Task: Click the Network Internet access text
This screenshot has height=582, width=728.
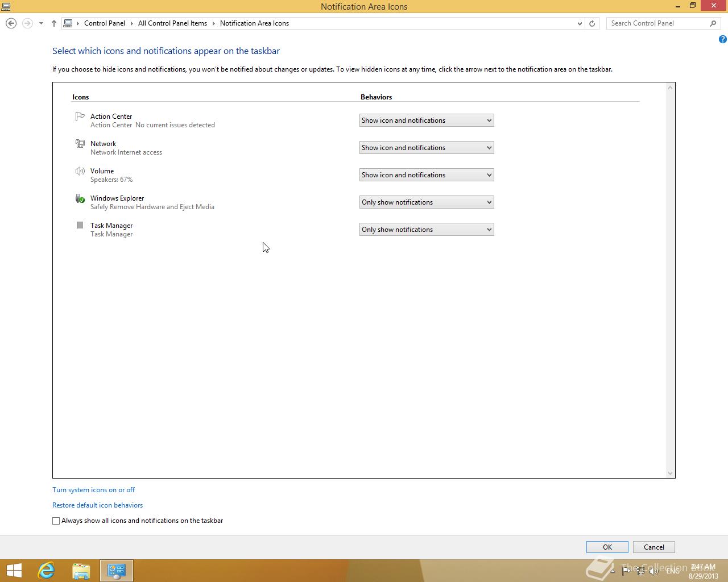Action: pyautogui.click(x=126, y=152)
